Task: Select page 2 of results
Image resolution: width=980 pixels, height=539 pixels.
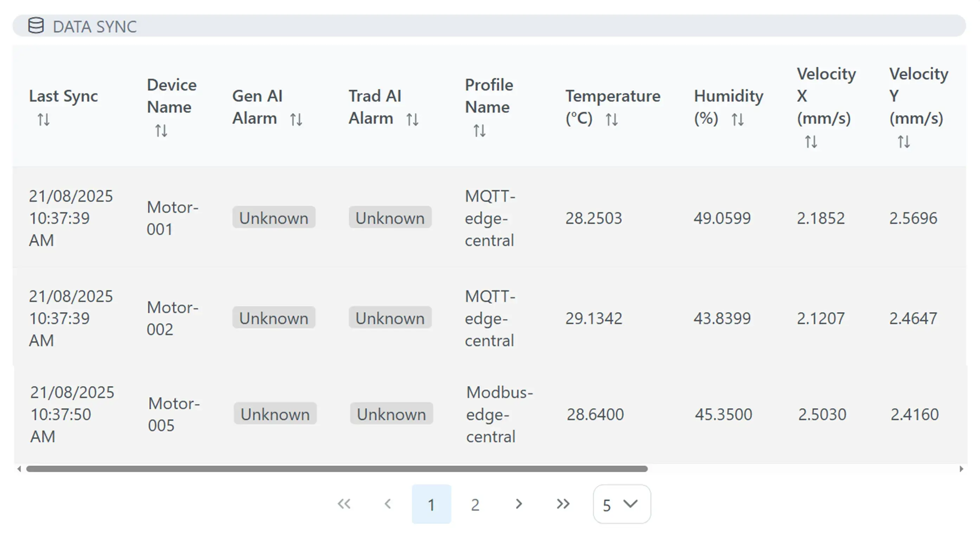Action: click(475, 504)
